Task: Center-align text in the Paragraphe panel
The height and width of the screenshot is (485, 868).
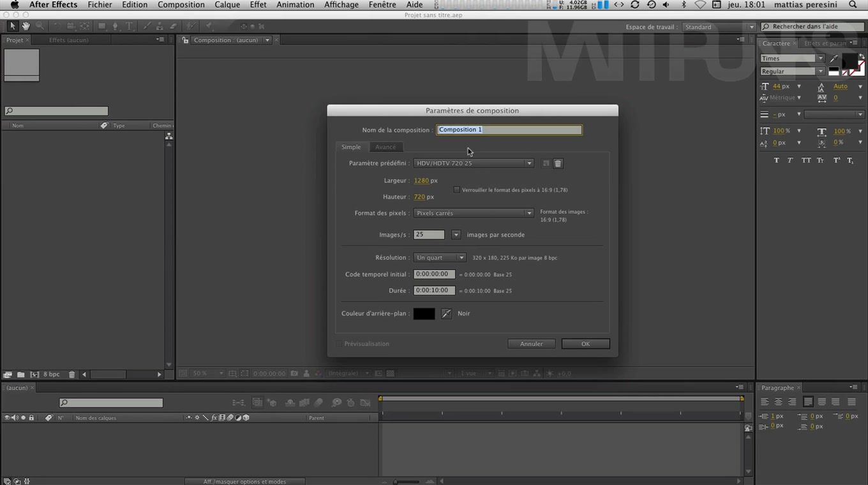Action: [778, 402]
